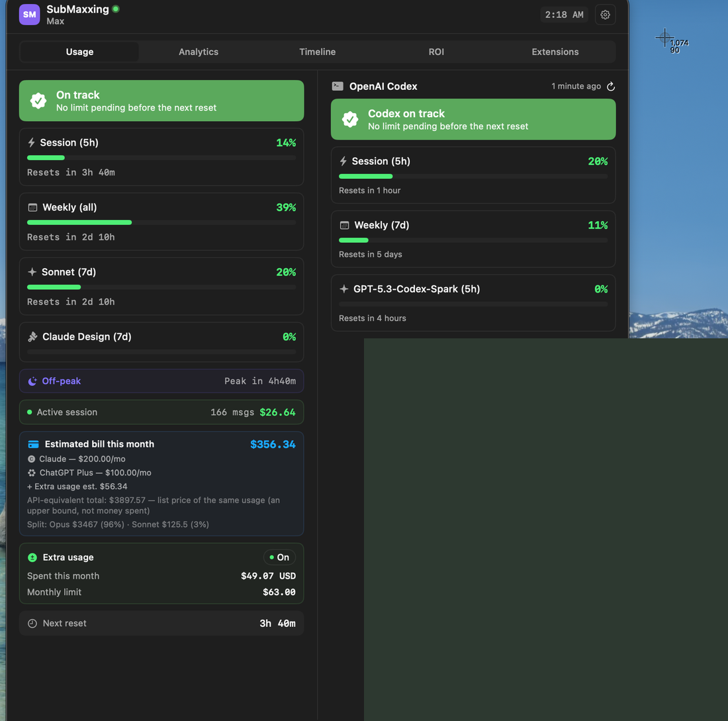Open settings with the gear icon
Viewport: 728px width, 721px height.
tap(605, 15)
